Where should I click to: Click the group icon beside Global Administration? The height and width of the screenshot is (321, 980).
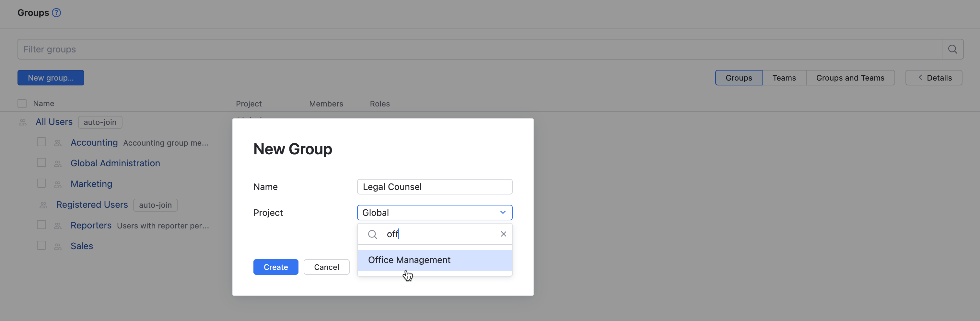click(x=58, y=164)
